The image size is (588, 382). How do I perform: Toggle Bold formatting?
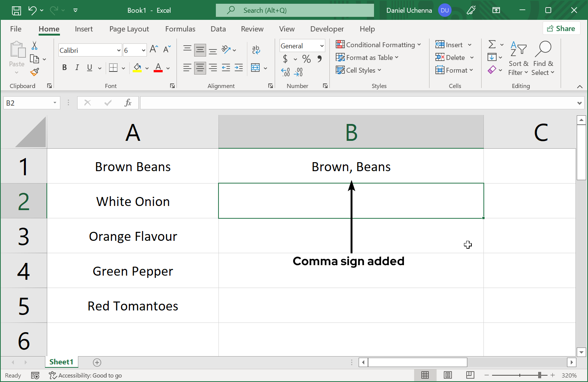(x=64, y=67)
